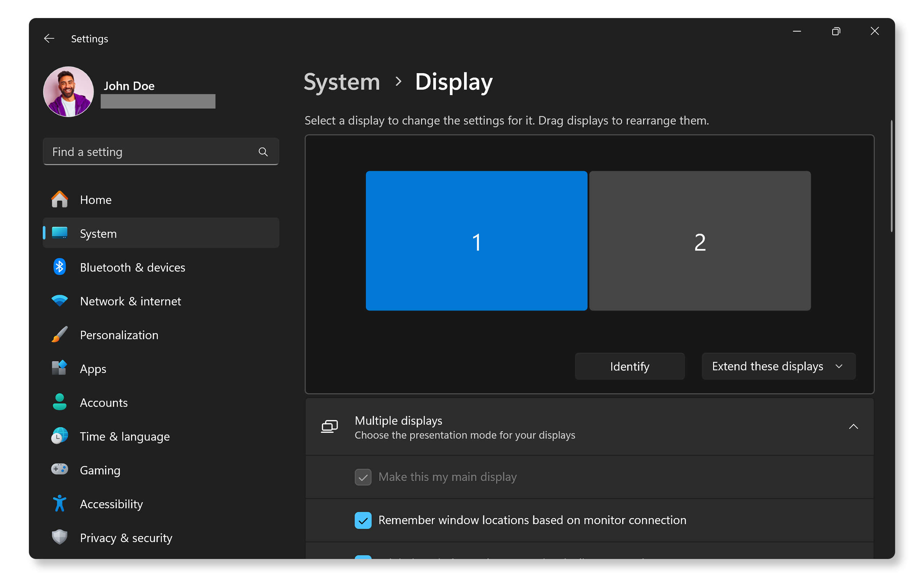Click the Find a setting input field
924x577 pixels.
[161, 151]
